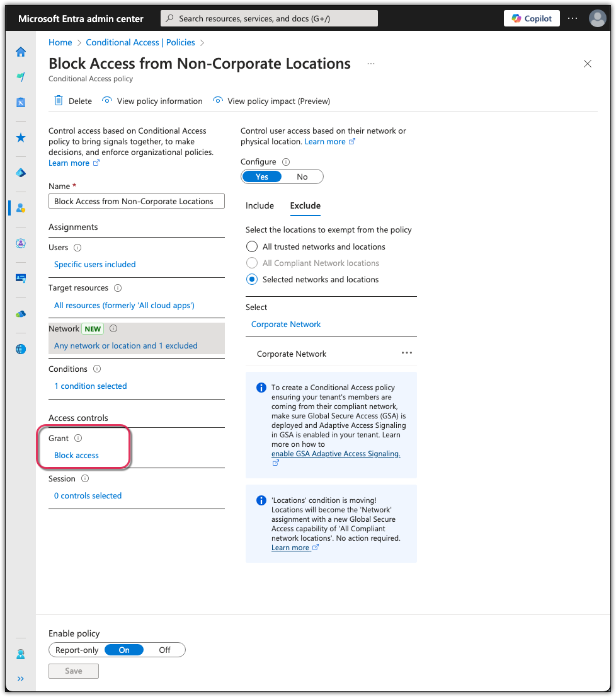Open the cloud Permissions Management sidebar icon
This screenshot has height=697, width=616.
20,314
